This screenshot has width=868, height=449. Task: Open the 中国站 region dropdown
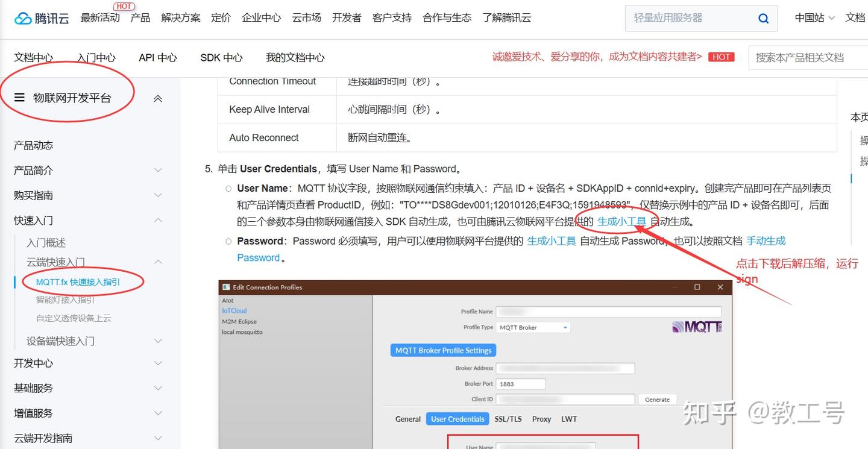pos(814,18)
